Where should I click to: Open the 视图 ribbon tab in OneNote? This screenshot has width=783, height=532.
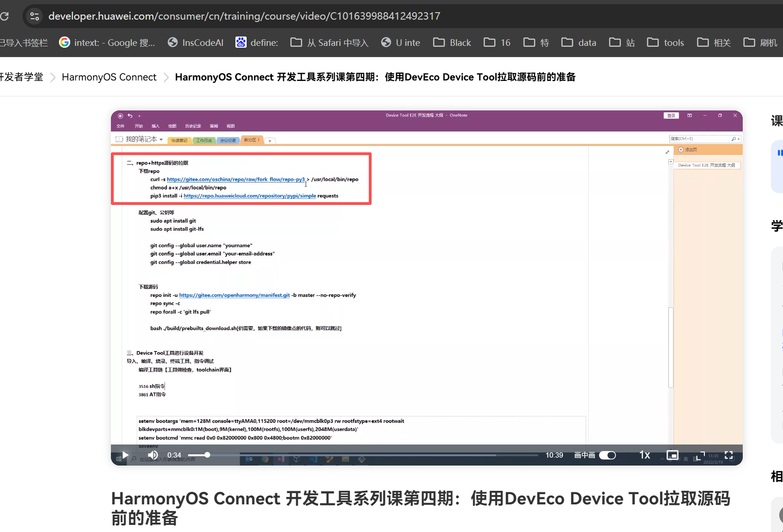(231, 126)
